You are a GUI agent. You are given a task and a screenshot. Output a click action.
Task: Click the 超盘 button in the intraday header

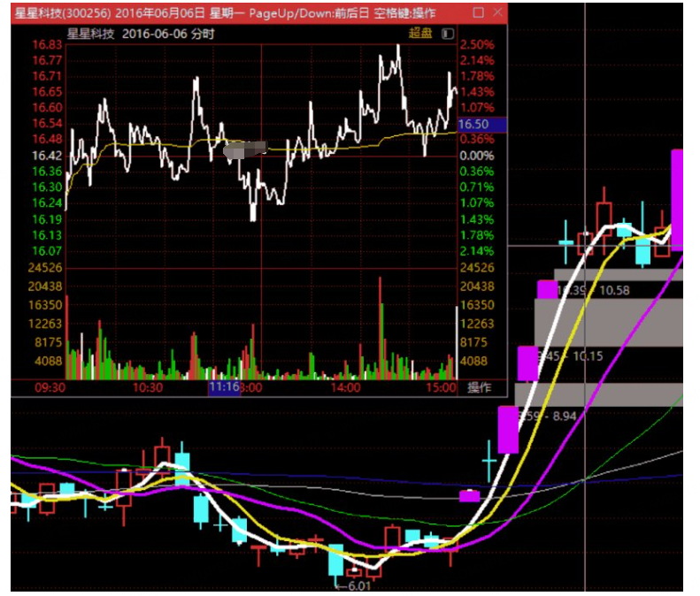419,33
